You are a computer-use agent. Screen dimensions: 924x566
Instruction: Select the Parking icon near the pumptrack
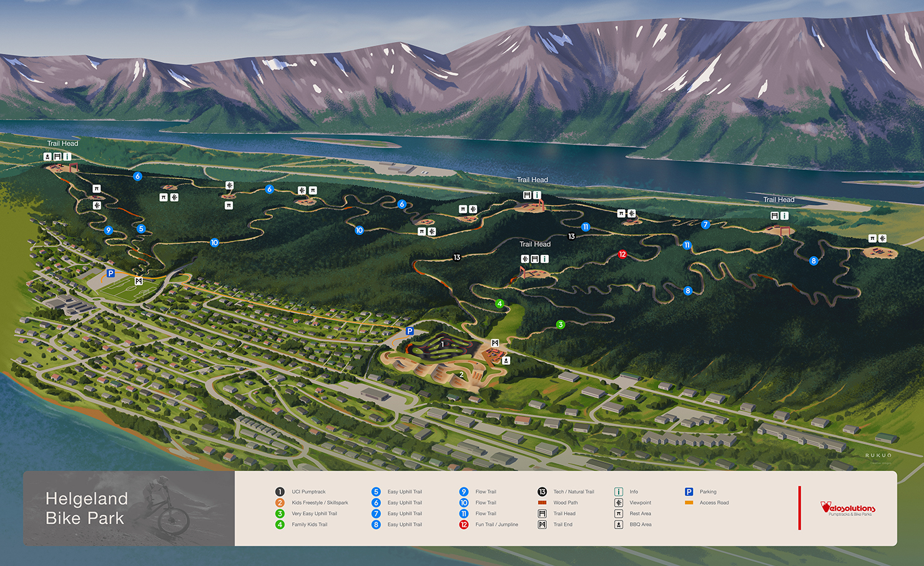(x=410, y=331)
